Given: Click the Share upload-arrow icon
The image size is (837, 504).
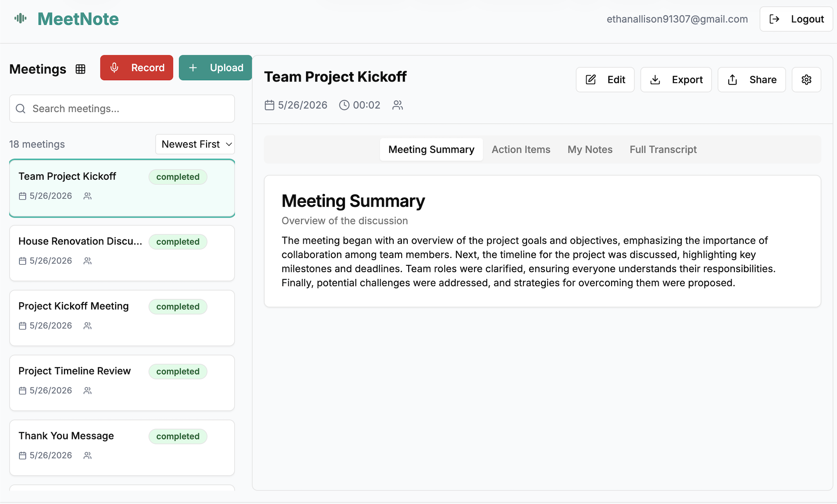Looking at the screenshot, I should (733, 80).
